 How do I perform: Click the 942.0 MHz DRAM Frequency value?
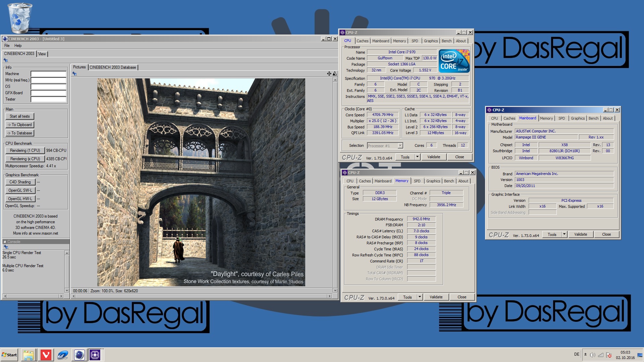421,219
